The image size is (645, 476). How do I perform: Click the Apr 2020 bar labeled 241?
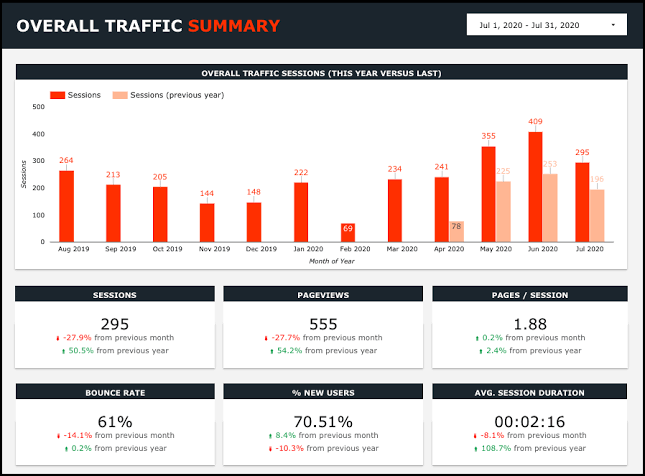(441, 209)
